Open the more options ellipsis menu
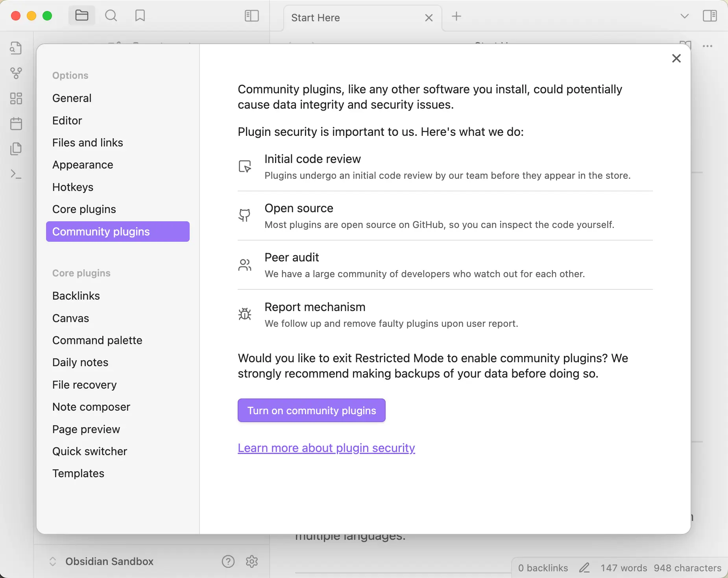 click(708, 46)
